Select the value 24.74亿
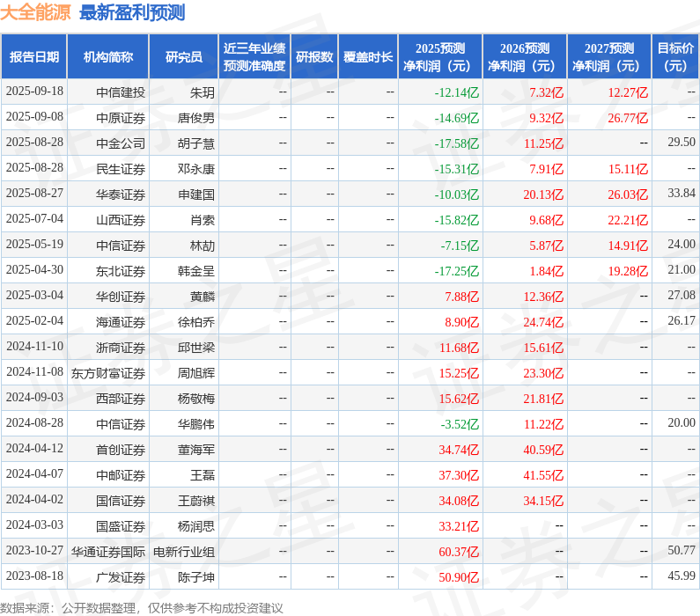 [543, 322]
